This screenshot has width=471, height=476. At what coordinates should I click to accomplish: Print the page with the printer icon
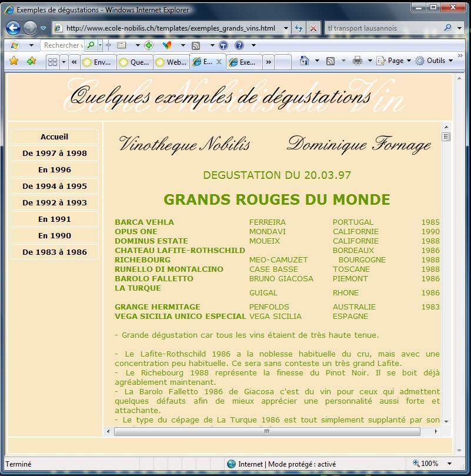coord(358,61)
